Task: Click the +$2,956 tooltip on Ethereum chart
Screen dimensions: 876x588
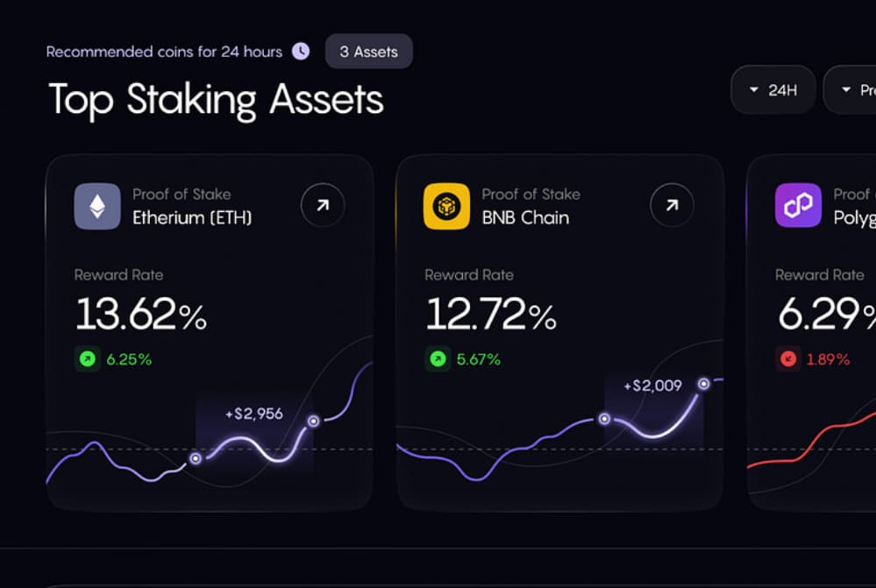Action: 253,414
